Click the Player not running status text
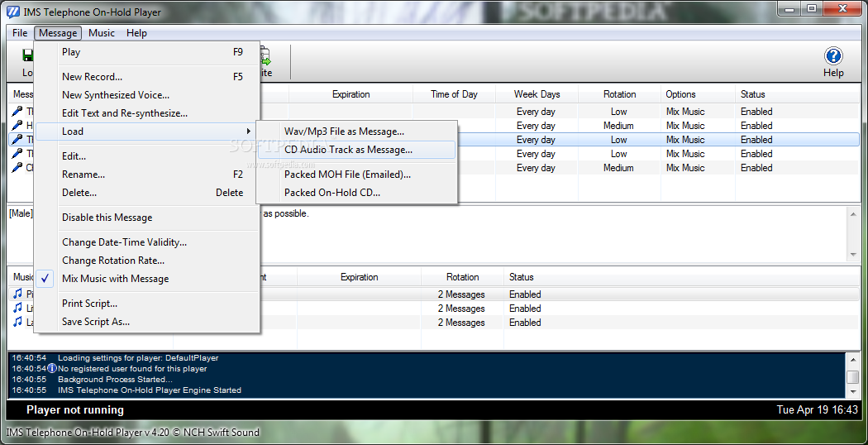Screen dimensions: 868x445 [x=75, y=410]
